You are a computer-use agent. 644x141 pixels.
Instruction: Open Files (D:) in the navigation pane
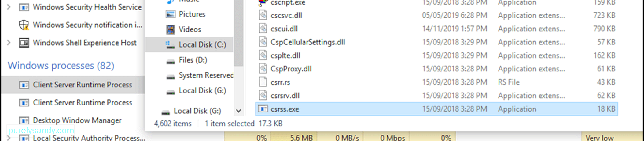pyautogui.click(x=193, y=60)
